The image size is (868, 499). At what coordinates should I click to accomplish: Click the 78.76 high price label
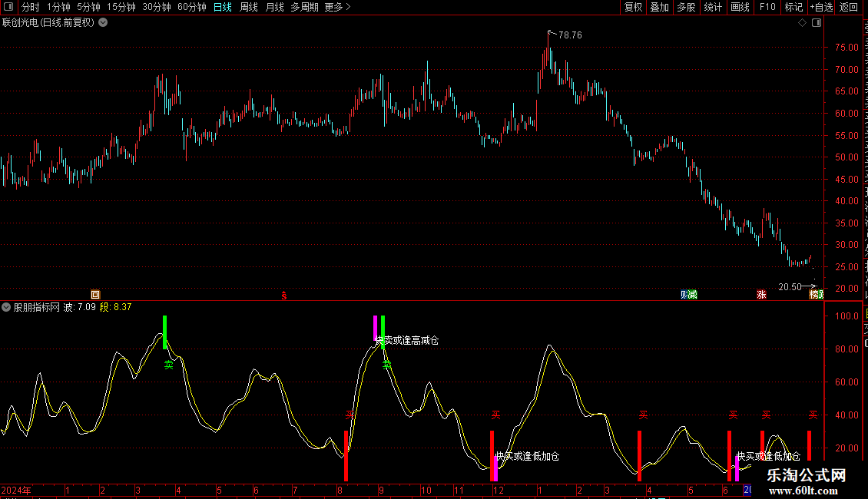[570, 35]
